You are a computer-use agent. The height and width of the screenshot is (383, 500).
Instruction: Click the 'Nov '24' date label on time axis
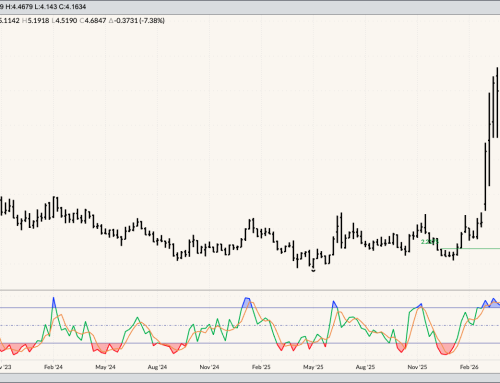pyautogui.click(x=209, y=367)
